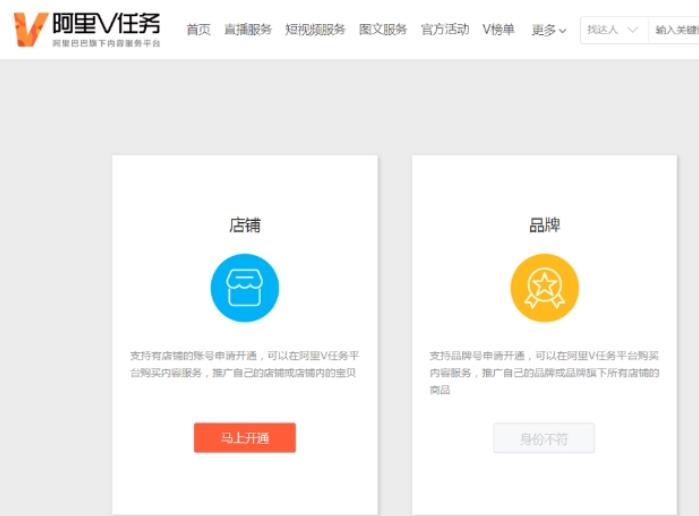Screen dimensions: 699x516
Task: Click the 店铺 card heading
Action: pos(244,225)
